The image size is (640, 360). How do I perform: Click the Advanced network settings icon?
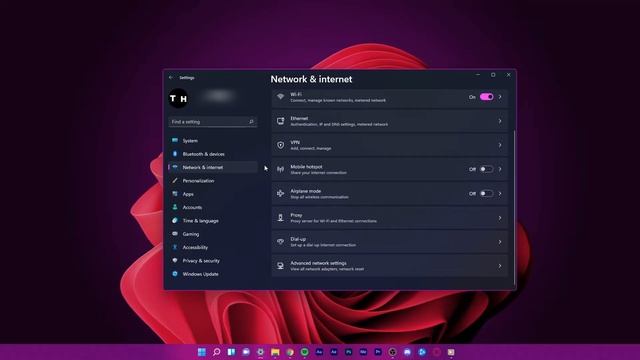[280, 266]
